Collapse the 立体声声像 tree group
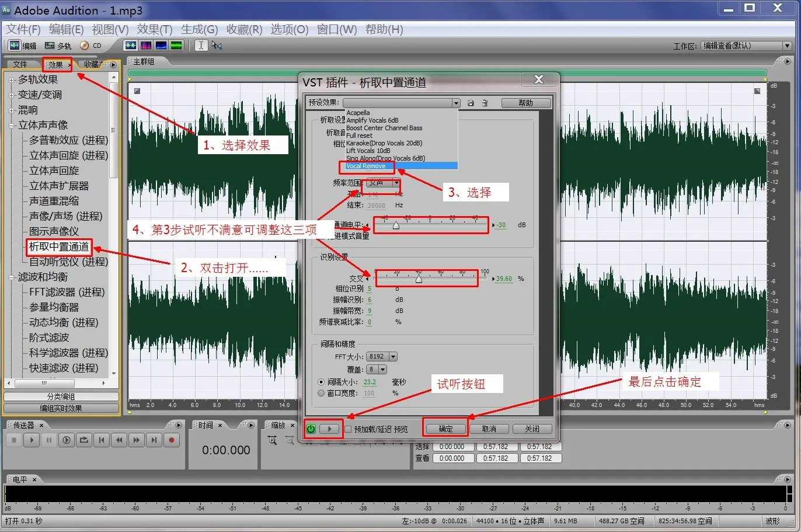This screenshot has width=801, height=532. (x=11, y=125)
